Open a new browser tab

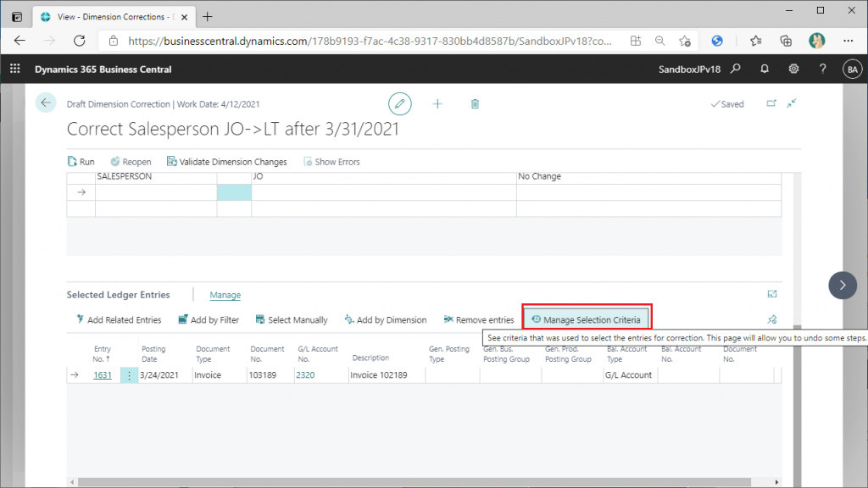208,17
